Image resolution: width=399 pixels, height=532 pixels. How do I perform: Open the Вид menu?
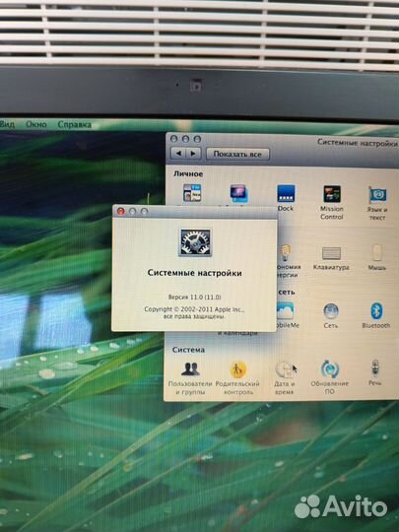(x=7, y=124)
